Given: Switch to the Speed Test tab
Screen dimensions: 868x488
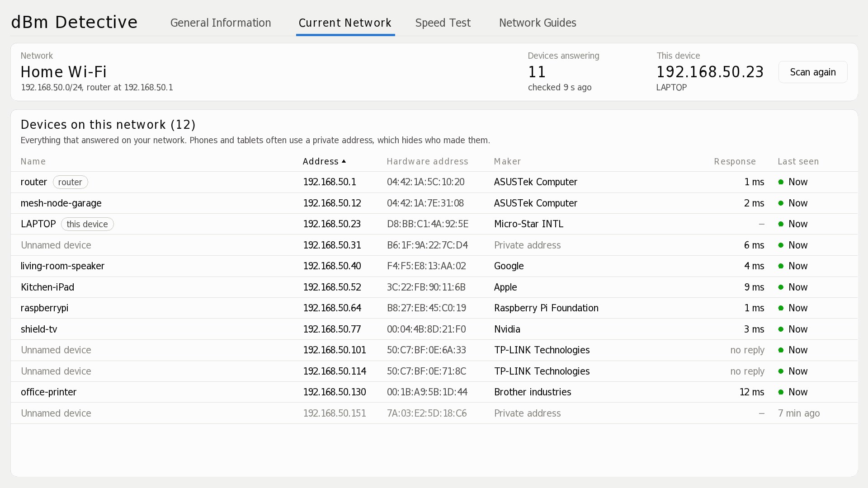Looking at the screenshot, I should click(443, 23).
